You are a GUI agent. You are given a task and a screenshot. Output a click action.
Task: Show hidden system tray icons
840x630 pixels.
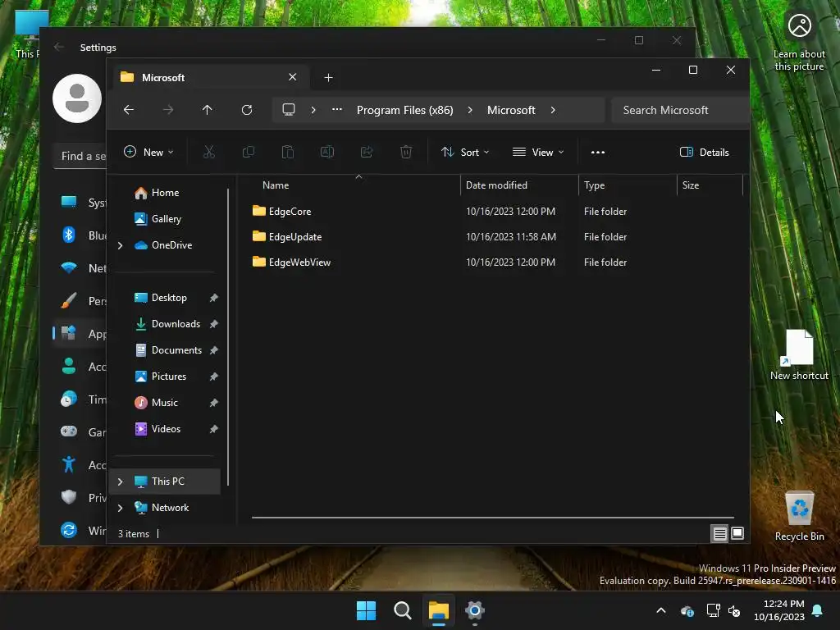click(x=661, y=610)
